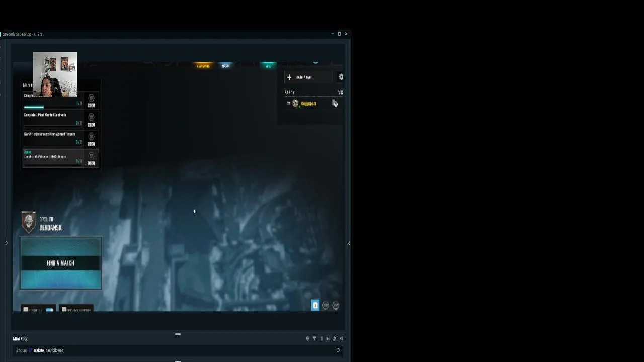Expand the chevron above party panel
Viewport: 644px width, 362px height.
coord(315,63)
